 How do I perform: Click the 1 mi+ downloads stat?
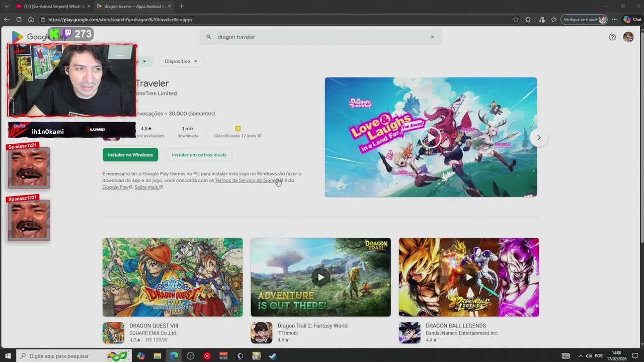tap(188, 132)
